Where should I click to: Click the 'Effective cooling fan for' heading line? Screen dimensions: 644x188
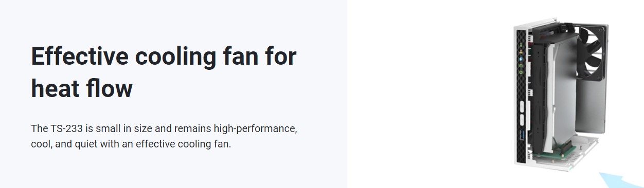pos(164,55)
